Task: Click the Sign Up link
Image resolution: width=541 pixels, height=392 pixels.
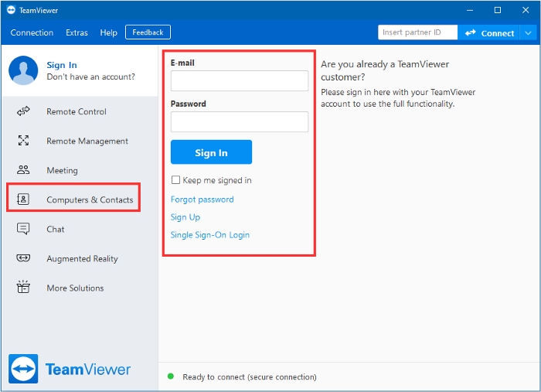Action: pyautogui.click(x=185, y=217)
